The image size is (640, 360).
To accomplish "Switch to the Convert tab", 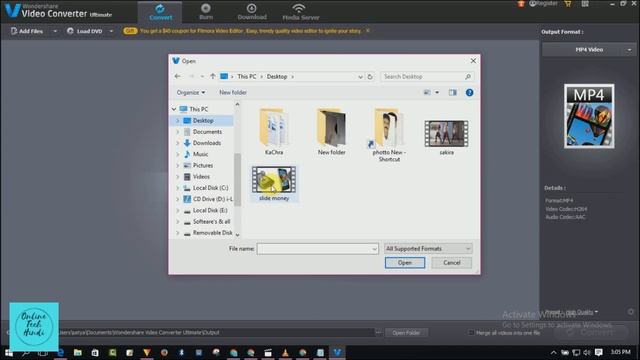I will pos(160,11).
